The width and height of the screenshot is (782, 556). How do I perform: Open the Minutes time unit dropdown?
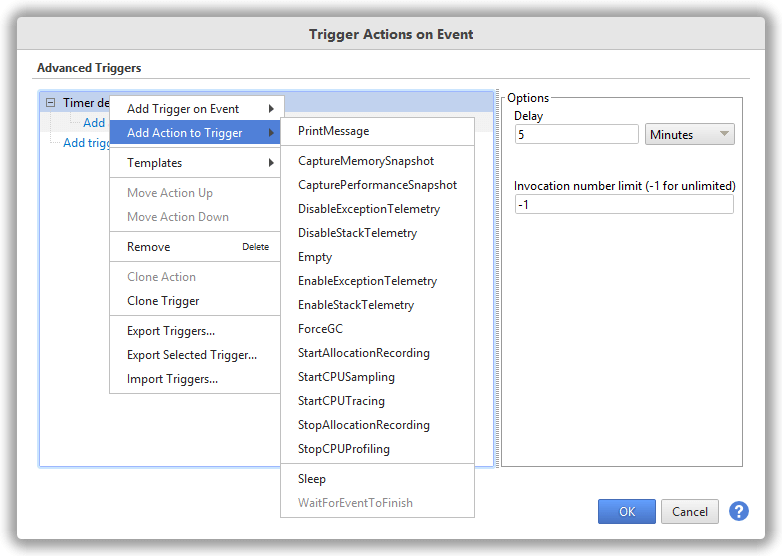[x=689, y=134]
